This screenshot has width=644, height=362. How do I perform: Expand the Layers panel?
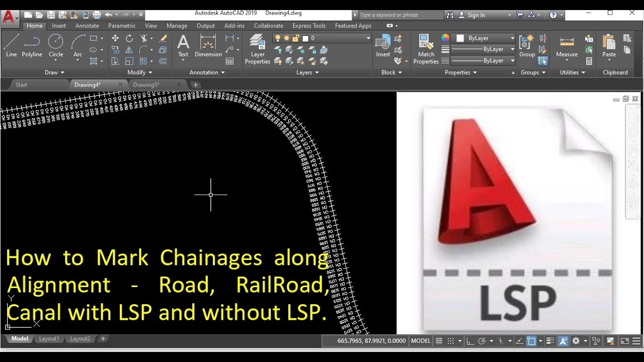pos(307,72)
